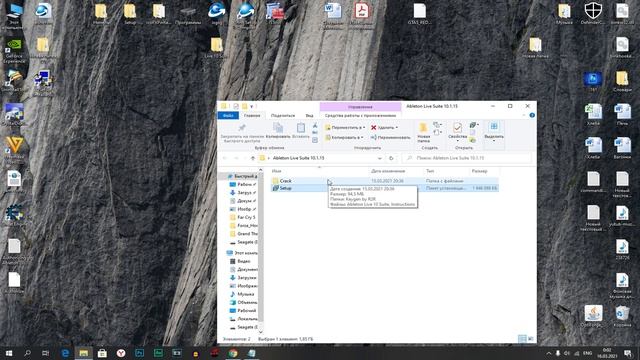Click the scissors Cut icon in ribbon
Screen dimensions: 640x360
315,125
